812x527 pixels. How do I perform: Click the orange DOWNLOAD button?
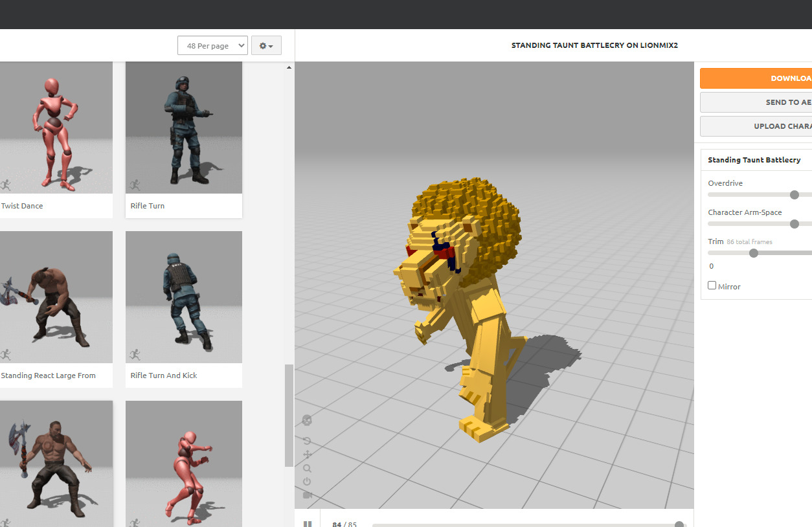click(x=756, y=78)
